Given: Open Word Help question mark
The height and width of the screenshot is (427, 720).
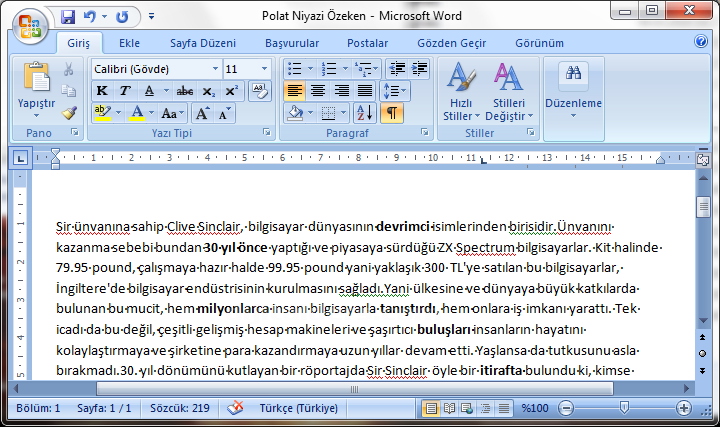Looking at the screenshot, I should point(701,41).
